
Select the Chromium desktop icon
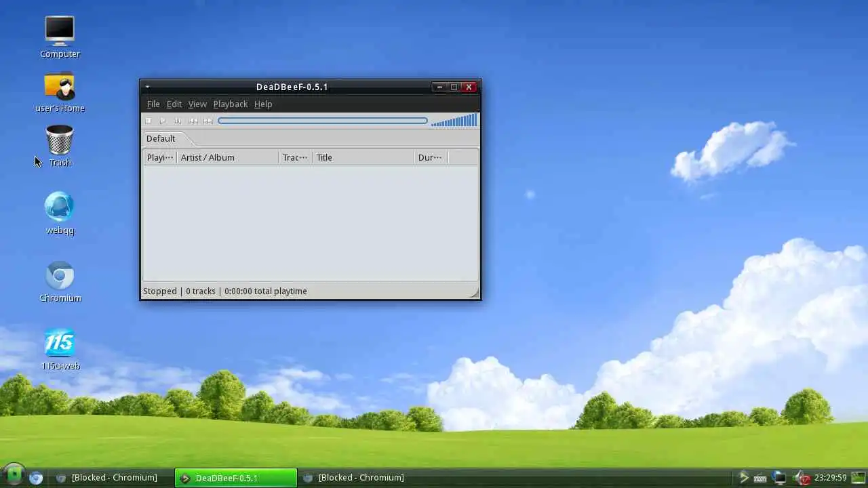[x=60, y=281]
